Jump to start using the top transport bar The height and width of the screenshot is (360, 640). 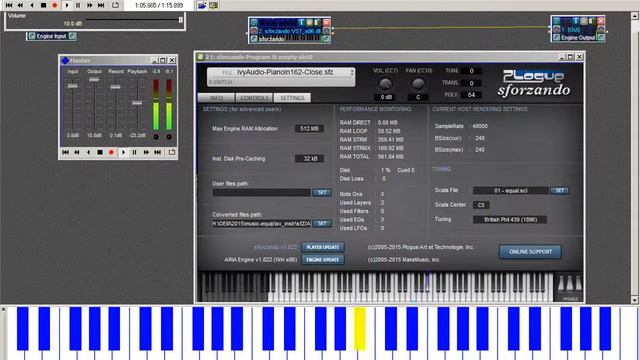[9, 5]
